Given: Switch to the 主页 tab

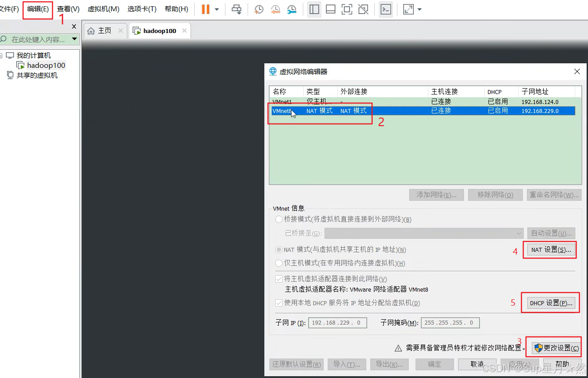Looking at the screenshot, I should point(105,31).
